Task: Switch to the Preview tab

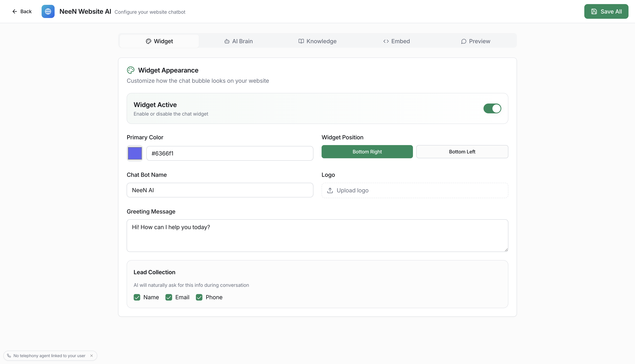Action: [476, 41]
